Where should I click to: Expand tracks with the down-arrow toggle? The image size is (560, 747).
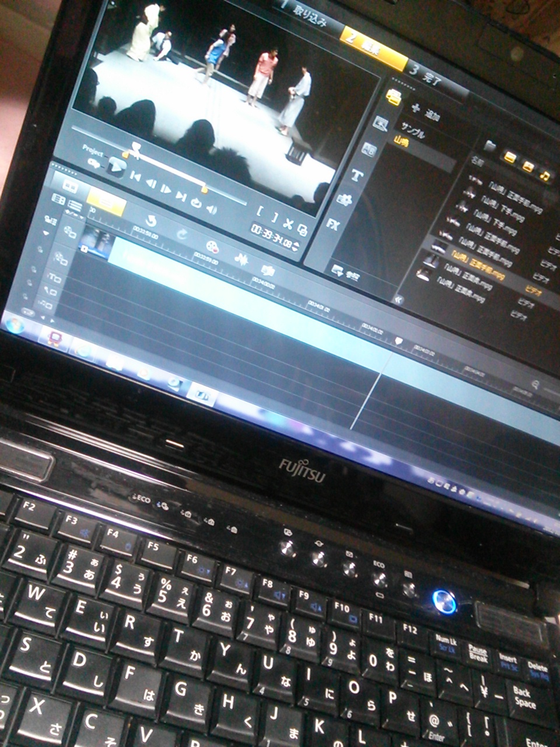pos(47,233)
